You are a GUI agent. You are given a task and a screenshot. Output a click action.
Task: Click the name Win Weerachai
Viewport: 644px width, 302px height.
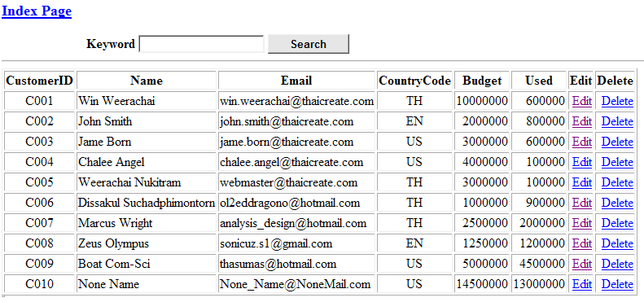click(116, 101)
